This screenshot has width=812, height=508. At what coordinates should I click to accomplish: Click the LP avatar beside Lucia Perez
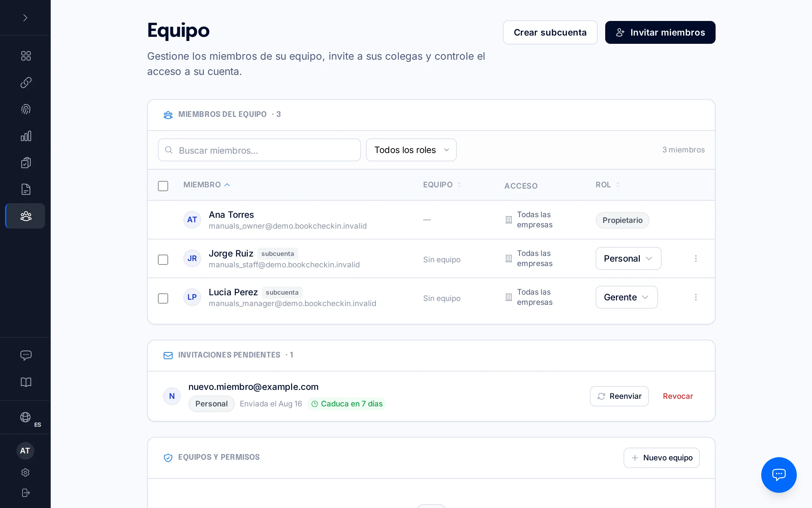point(192,297)
